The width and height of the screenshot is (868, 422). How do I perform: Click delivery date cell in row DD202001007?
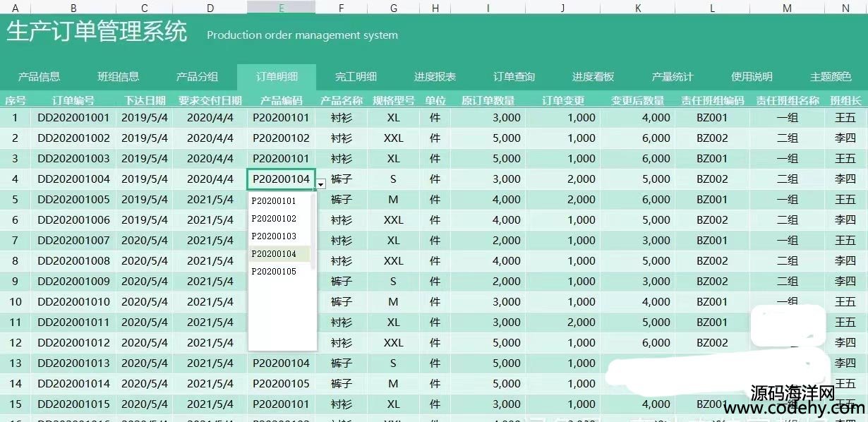210,241
